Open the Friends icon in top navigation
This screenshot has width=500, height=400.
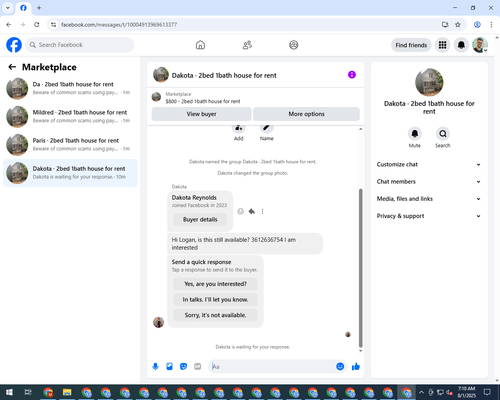[x=247, y=45]
